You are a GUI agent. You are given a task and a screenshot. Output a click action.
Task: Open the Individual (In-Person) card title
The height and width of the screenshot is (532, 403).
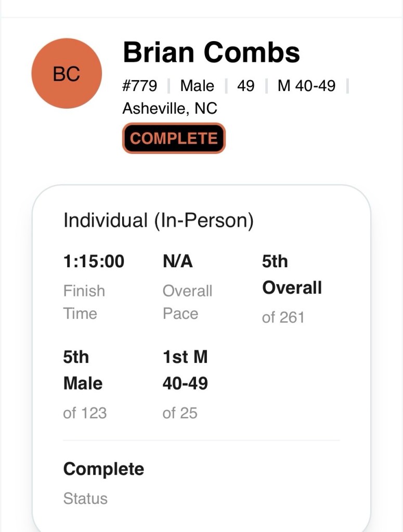pos(159,220)
